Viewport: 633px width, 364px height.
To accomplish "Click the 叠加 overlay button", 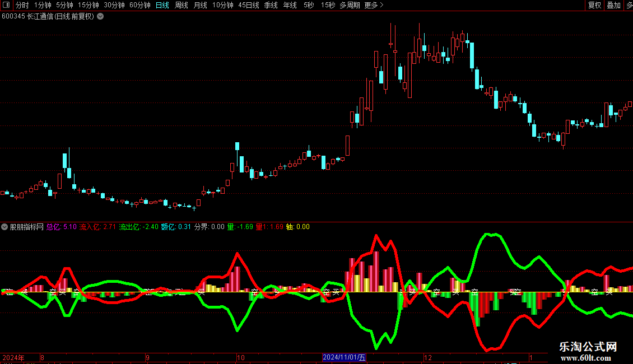I will [x=613, y=5].
